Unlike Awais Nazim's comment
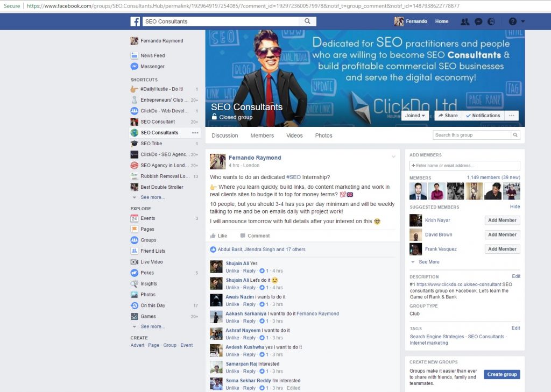The image size is (551, 392). 232,304
